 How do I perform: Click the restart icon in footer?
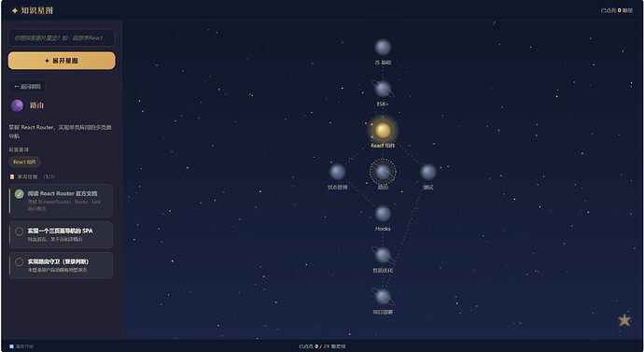11,346
